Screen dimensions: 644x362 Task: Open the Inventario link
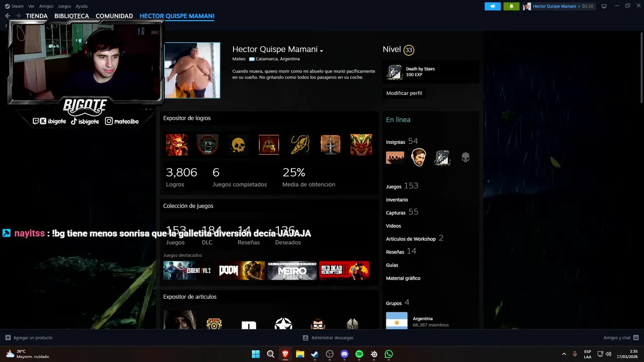(x=397, y=200)
